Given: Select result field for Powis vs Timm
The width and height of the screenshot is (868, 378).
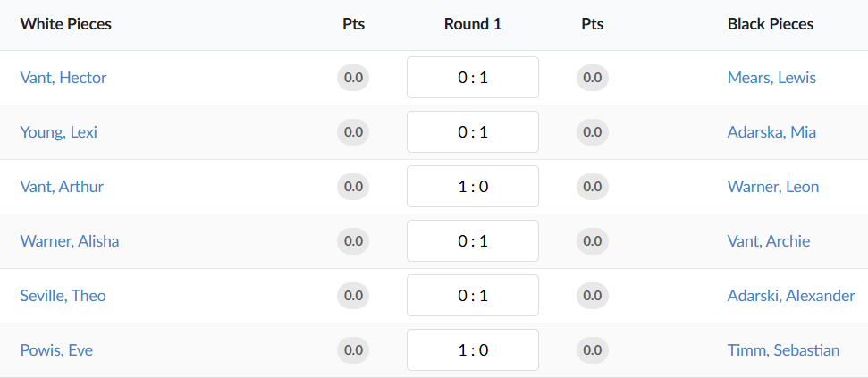Looking at the screenshot, I should [473, 350].
